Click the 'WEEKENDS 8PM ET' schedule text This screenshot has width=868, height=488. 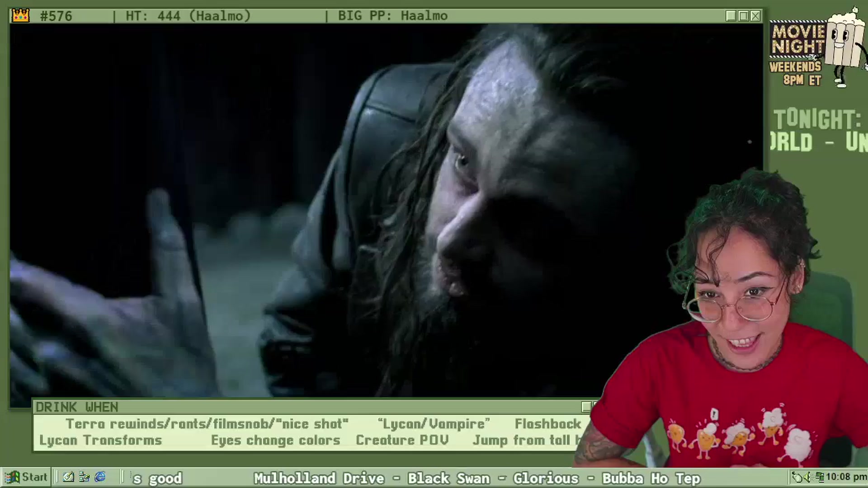pyautogui.click(x=796, y=74)
